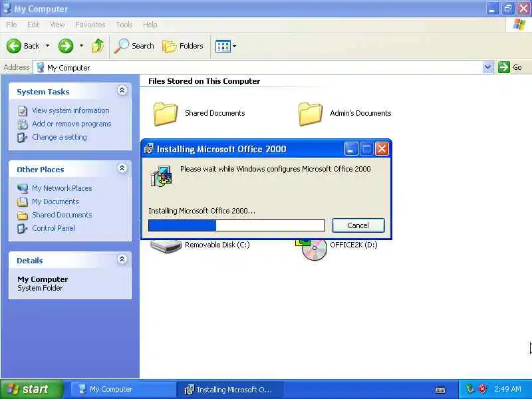Click the Go button arrow
The width and height of the screenshot is (532, 399).
pos(504,67)
